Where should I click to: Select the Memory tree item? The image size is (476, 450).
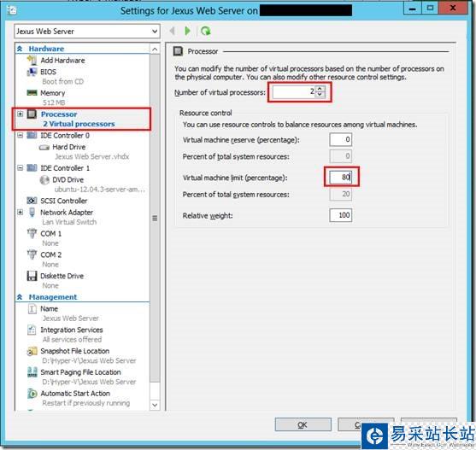pyautogui.click(x=53, y=93)
